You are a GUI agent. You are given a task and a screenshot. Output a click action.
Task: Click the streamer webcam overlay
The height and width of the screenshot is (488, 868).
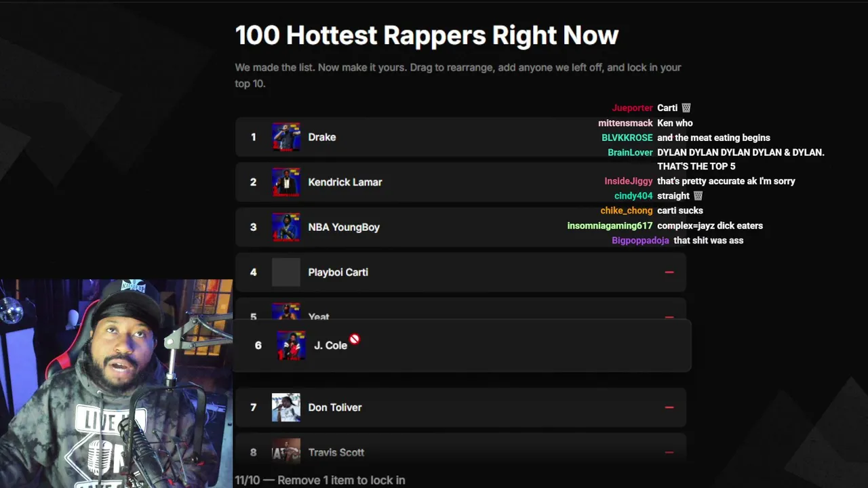pyautogui.click(x=116, y=384)
